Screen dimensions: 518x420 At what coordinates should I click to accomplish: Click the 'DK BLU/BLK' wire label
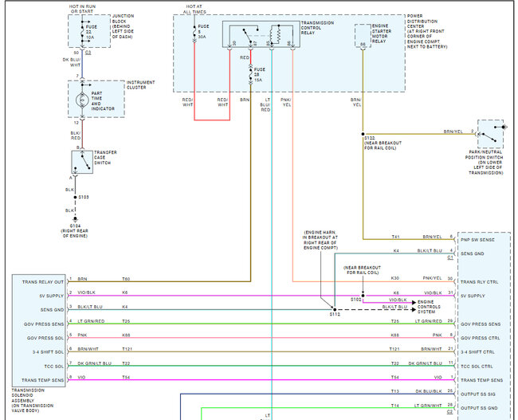(x=429, y=391)
